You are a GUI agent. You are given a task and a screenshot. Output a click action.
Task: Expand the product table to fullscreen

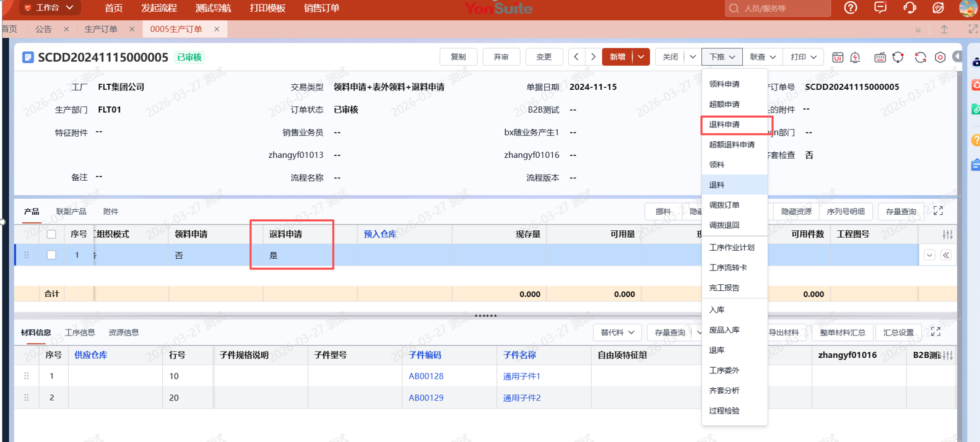point(938,211)
